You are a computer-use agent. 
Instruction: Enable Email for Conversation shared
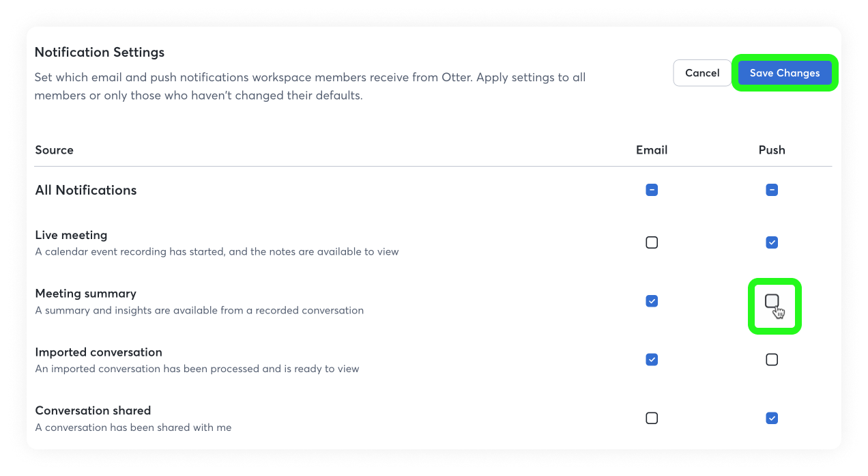pyautogui.click(x=652, y=418)
